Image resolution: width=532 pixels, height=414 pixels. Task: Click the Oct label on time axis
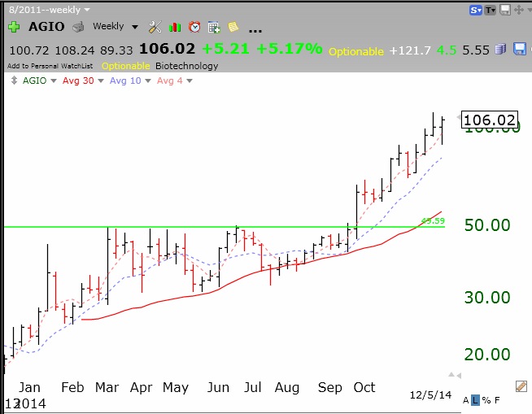364,387
